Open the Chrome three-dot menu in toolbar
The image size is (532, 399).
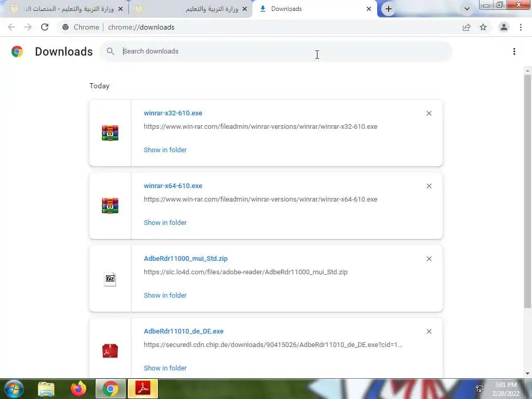(521, 27)
